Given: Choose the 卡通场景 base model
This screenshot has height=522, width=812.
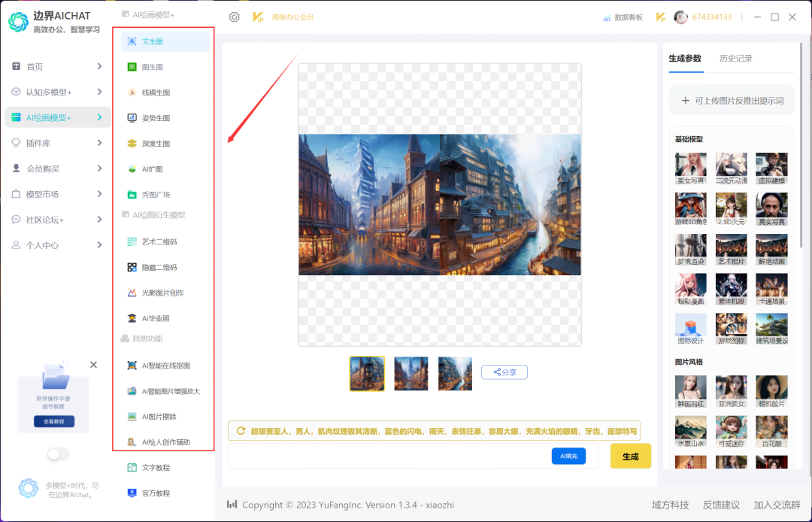Looking at the screenshot, I should tap(771, 289).
